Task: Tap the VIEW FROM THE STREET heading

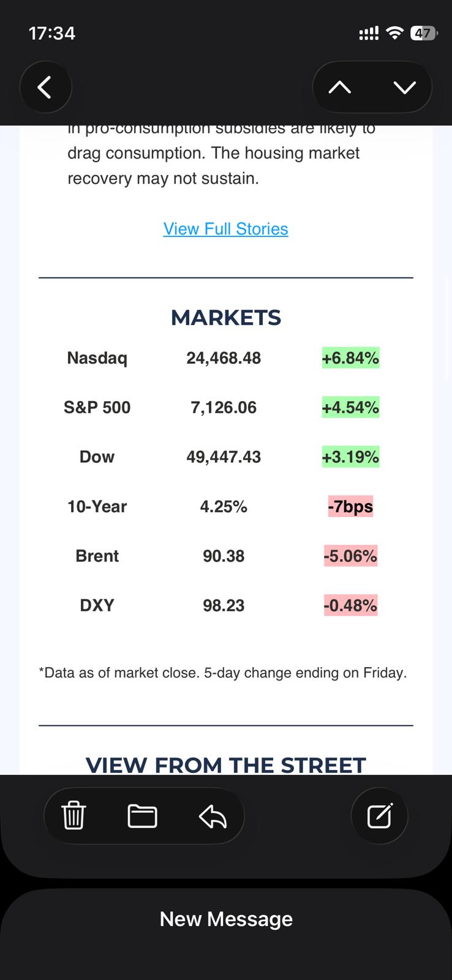Action: click(226, 765)
